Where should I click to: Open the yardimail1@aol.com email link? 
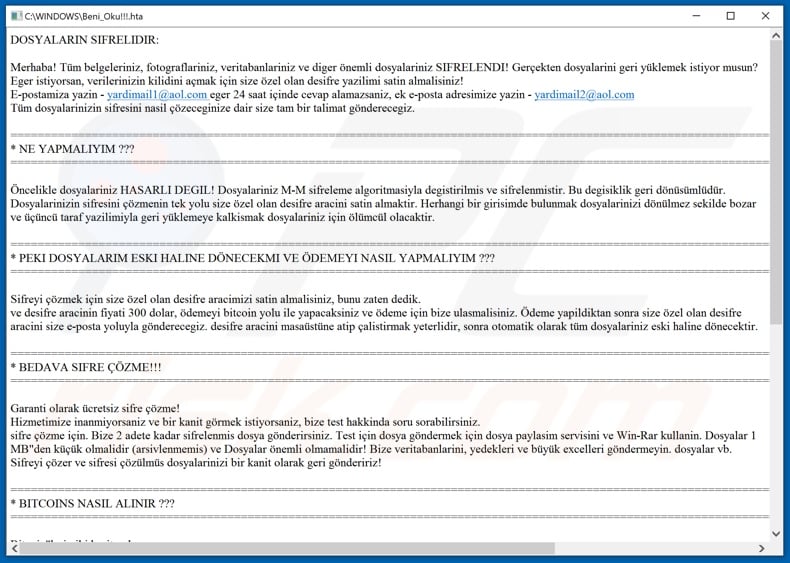click(157, 94)
